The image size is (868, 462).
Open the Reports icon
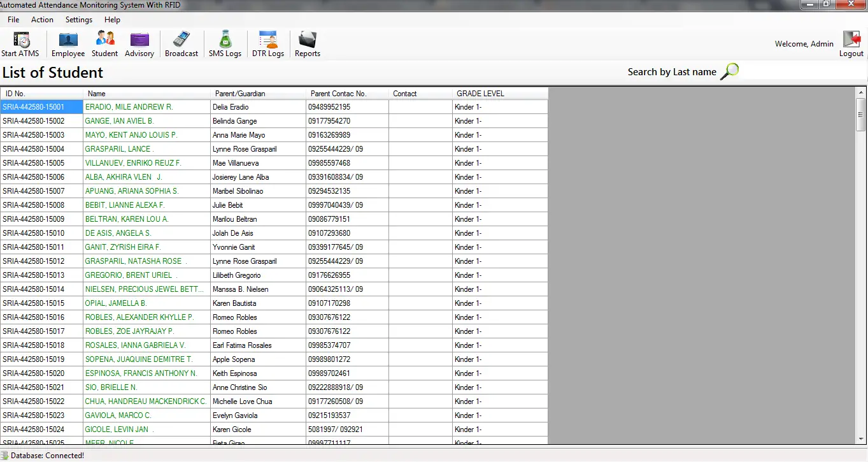(x=307, y=42)
